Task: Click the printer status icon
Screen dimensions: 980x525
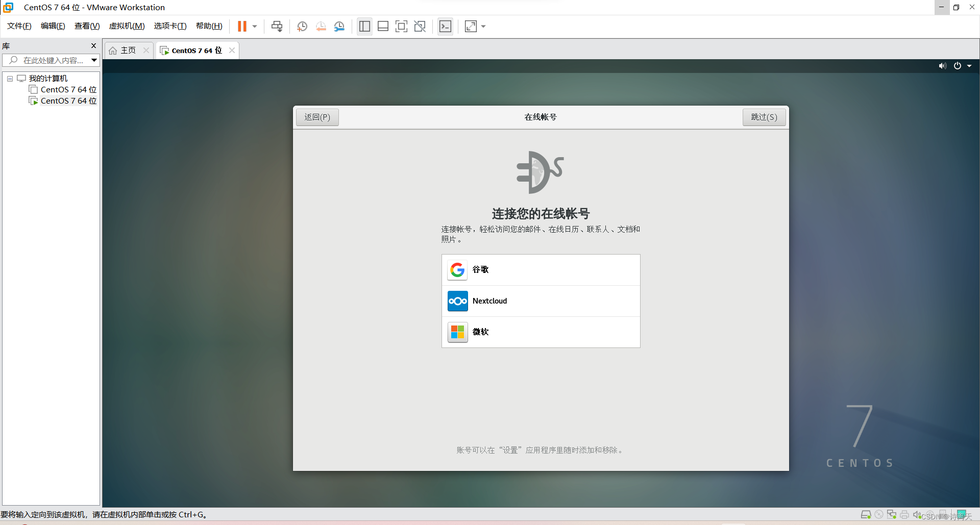Action: pyautogui.click(x=904, y=515)
